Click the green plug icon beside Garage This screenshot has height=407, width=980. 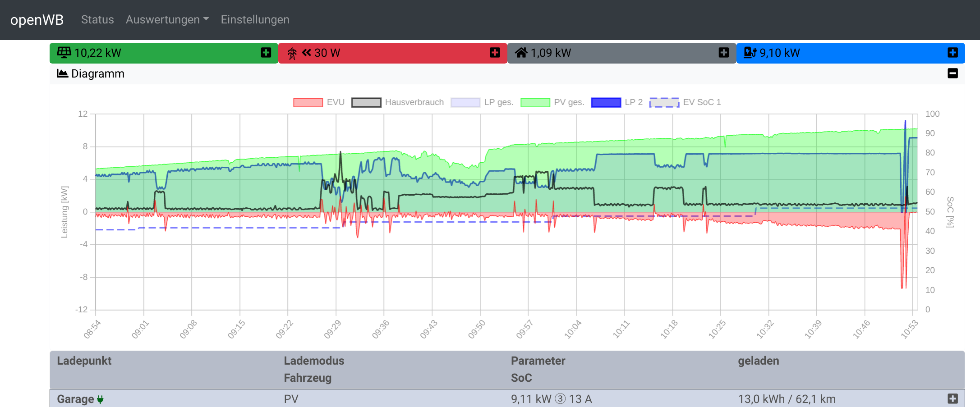(x=100, y=399)
